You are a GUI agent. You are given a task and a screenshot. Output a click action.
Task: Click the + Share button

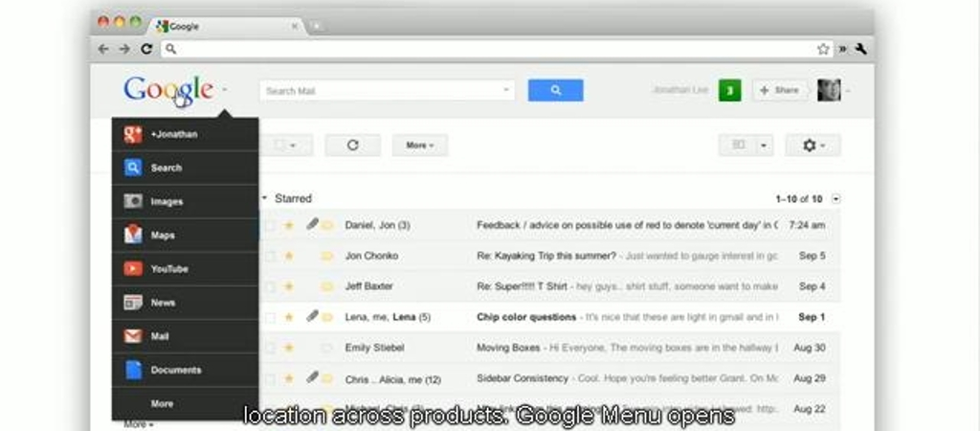[778, 91]
